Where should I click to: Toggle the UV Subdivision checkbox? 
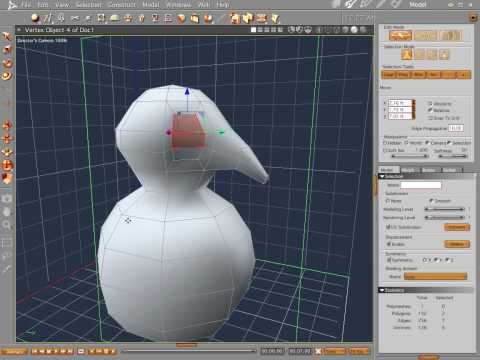point(388,227)
